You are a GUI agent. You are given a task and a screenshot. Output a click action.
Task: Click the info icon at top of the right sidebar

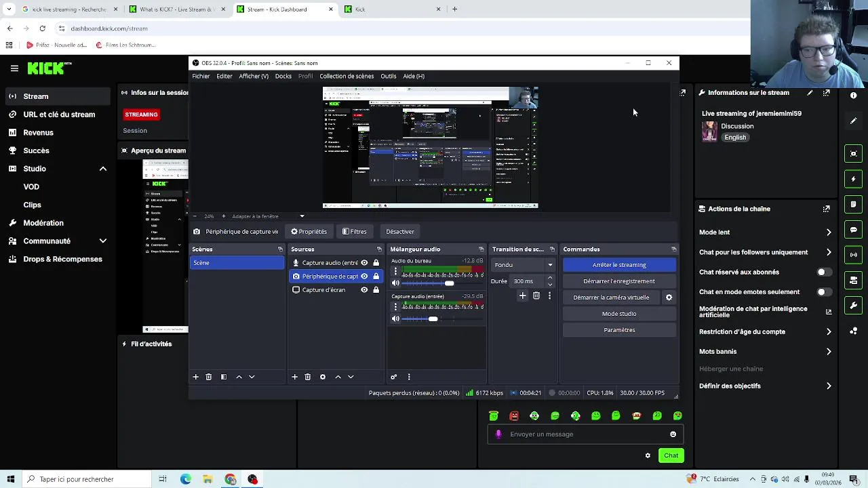[854, 96]
